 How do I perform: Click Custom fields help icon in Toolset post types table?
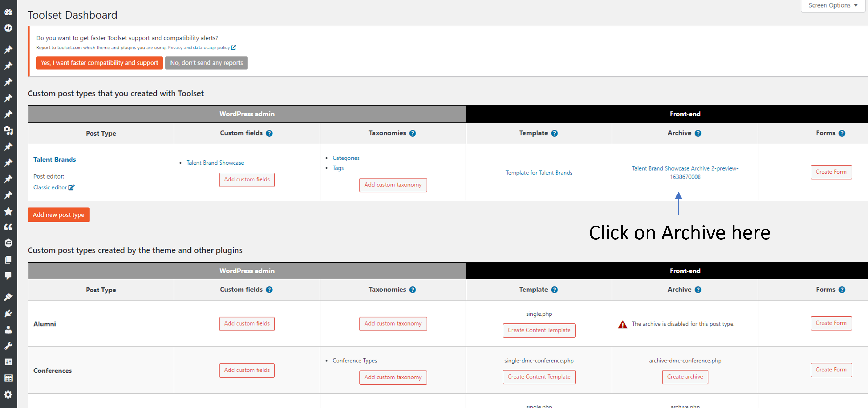(269, 133)
